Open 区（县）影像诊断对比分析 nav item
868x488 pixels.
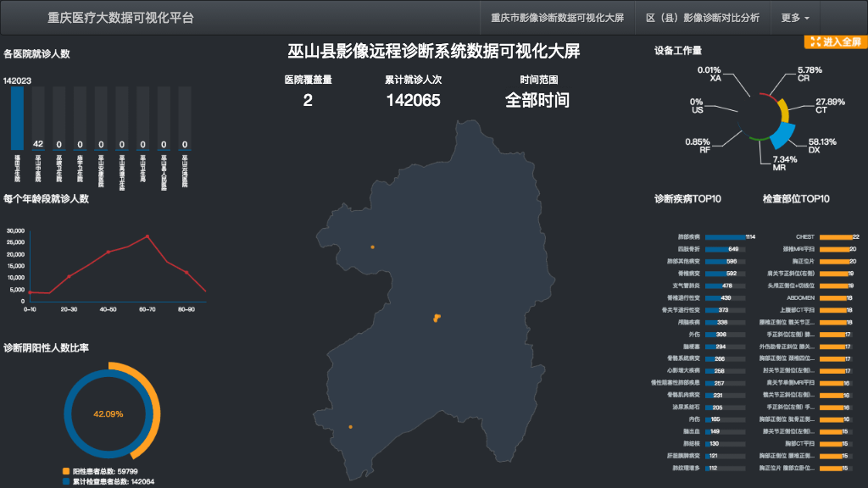point(703,18)
